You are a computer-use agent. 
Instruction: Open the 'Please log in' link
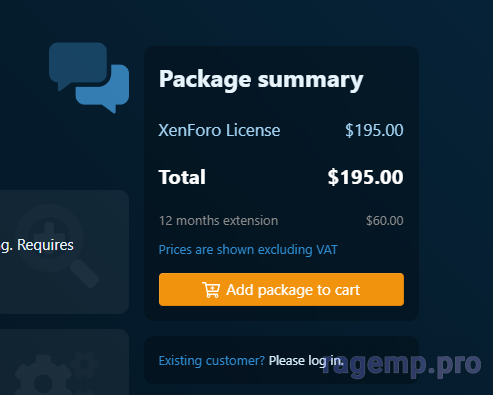click(x=306, y=361)
